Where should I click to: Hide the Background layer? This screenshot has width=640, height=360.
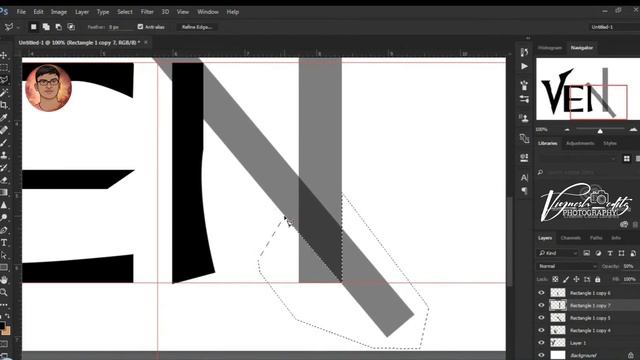[542, 355]
